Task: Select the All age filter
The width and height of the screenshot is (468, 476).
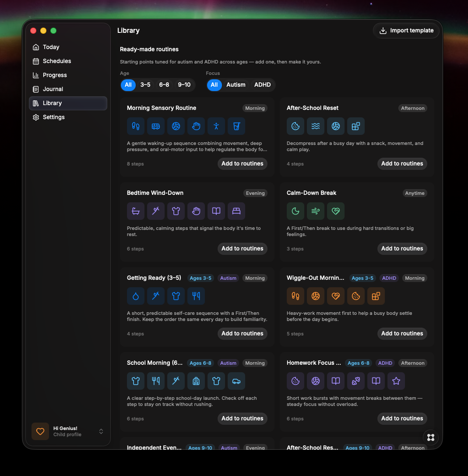Action: coord(128,85)
